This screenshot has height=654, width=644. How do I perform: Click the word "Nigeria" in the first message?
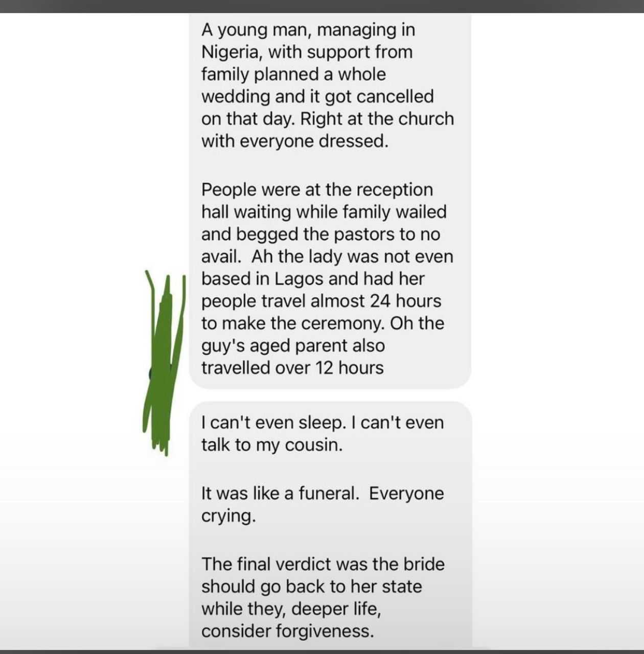(232, 52)
